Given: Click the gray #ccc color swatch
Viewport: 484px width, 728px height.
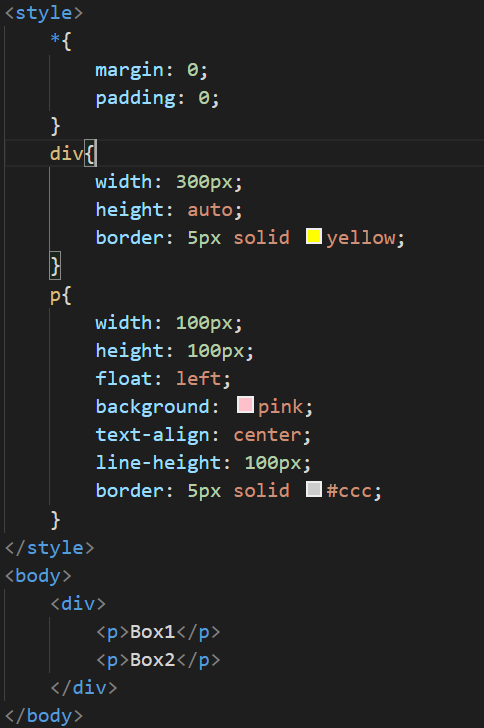Looking at the screenshot, I should point(314,489).
